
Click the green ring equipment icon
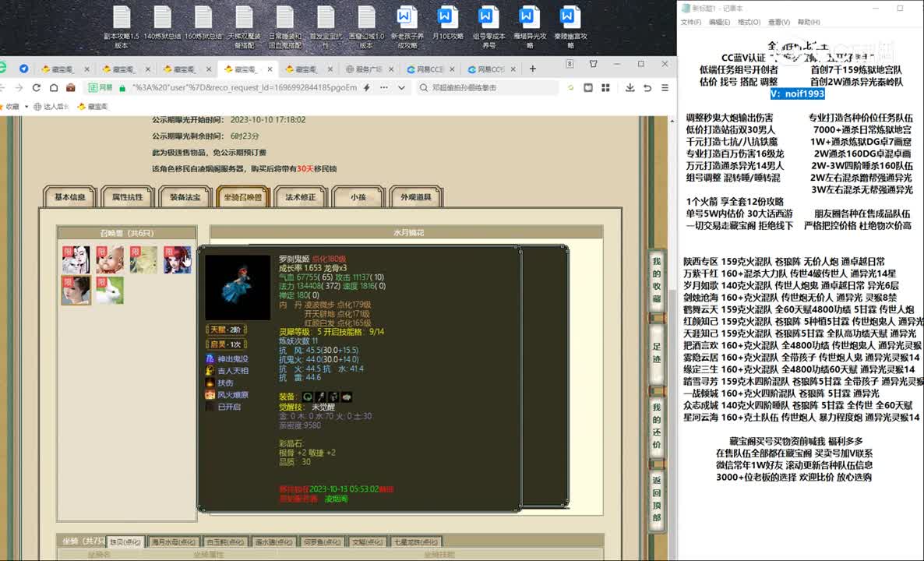308,397
